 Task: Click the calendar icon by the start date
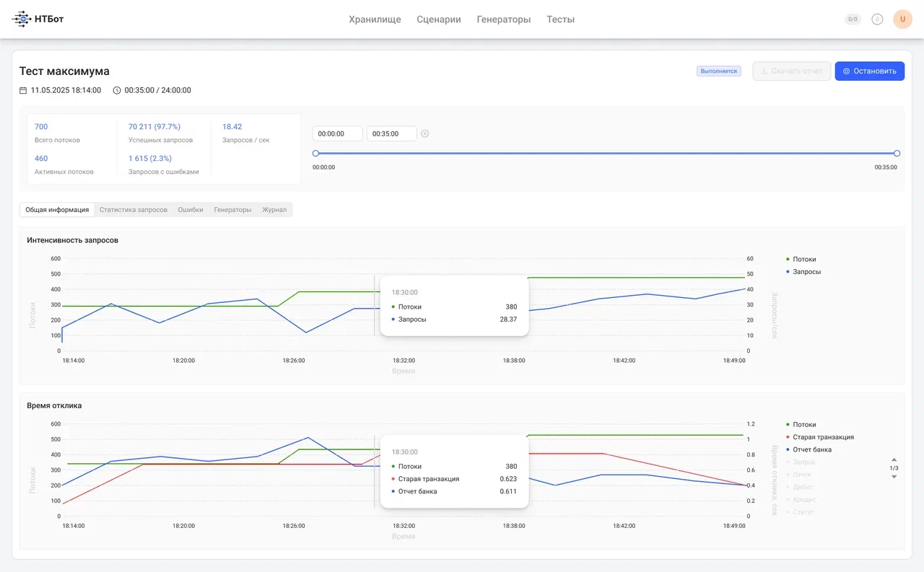[23, 90]
